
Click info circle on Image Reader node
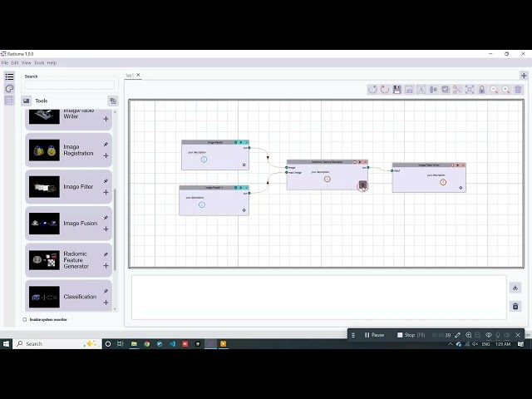[x=204, y=160]
